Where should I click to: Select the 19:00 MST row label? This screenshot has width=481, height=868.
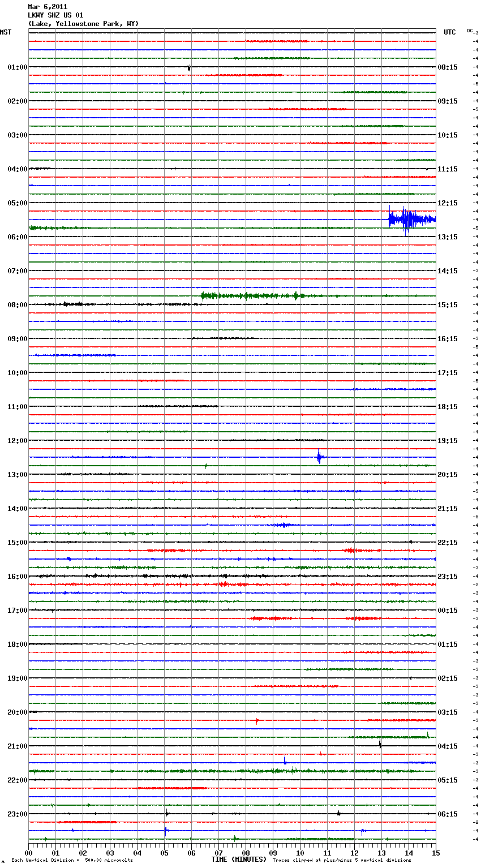coord(18,678)
